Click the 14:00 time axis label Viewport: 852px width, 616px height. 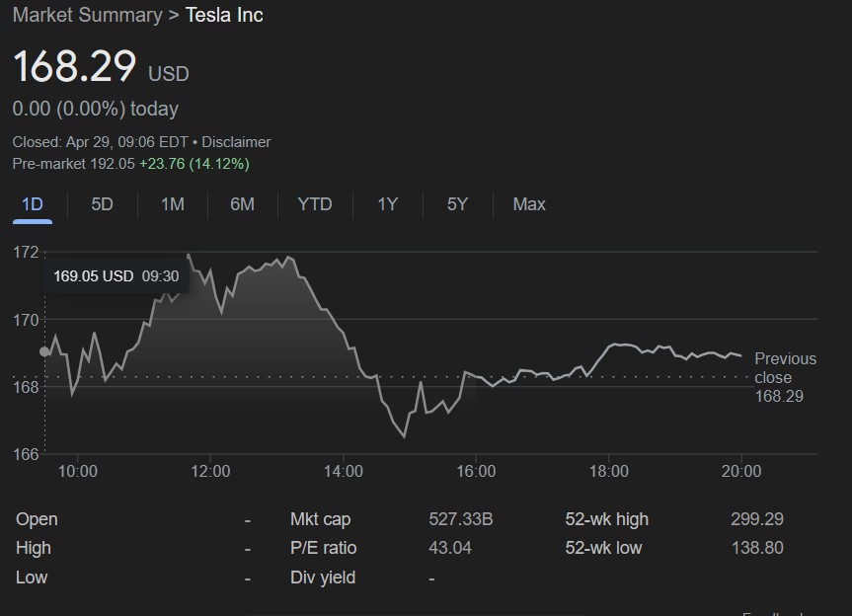coord(343,471)
